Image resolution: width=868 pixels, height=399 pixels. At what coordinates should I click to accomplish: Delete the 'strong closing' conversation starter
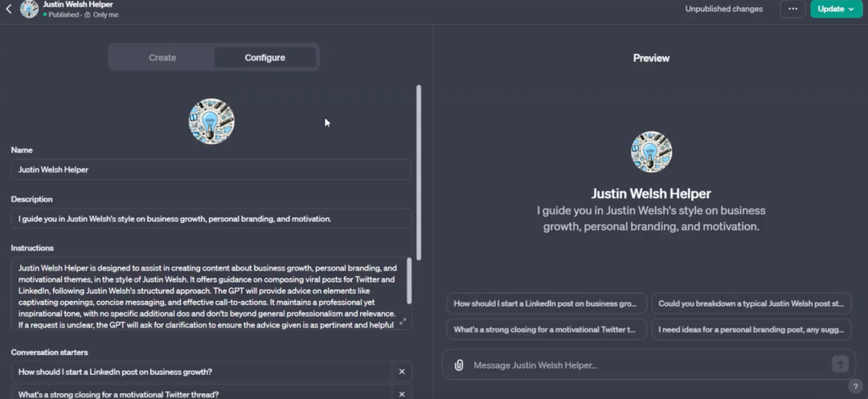click(x=402, y=394)
